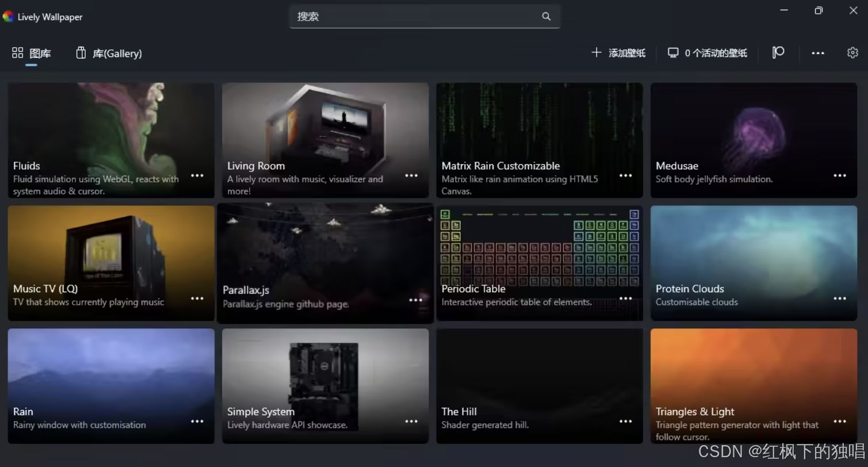Minimize the Lively Wallpaper window
The width and height of the screenshot is (868, 467).
coord(784,10)
